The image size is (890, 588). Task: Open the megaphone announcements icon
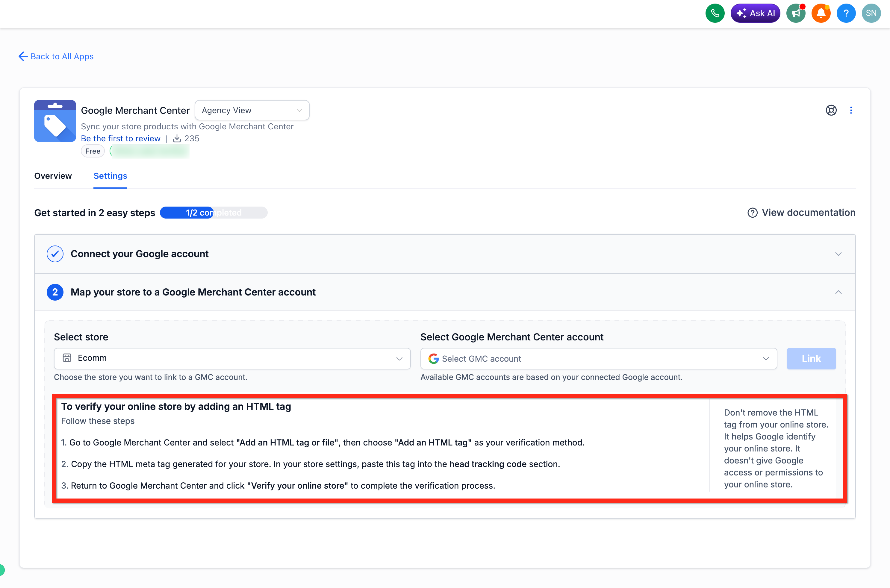796,13
